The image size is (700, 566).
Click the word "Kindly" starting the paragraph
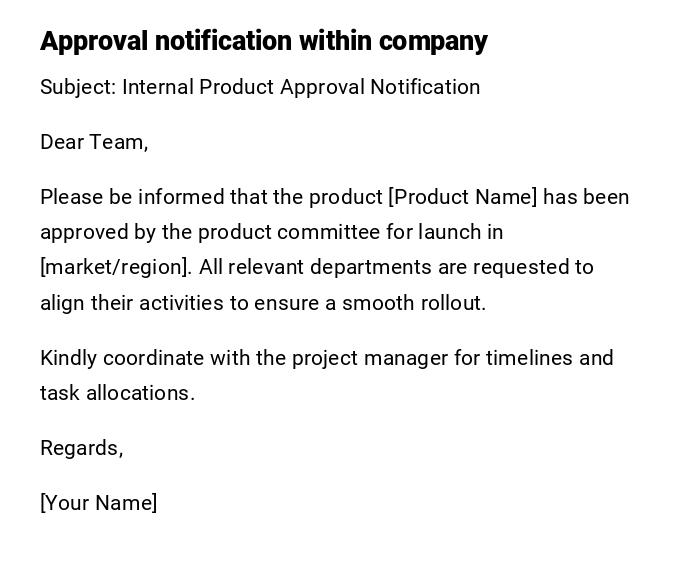tap(69, 358)
